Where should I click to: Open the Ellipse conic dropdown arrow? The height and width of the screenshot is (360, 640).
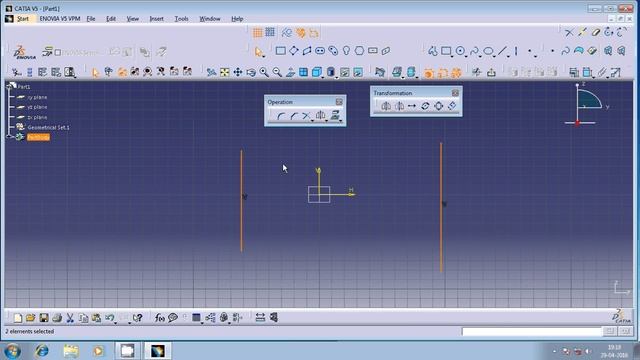click(494, 56)
